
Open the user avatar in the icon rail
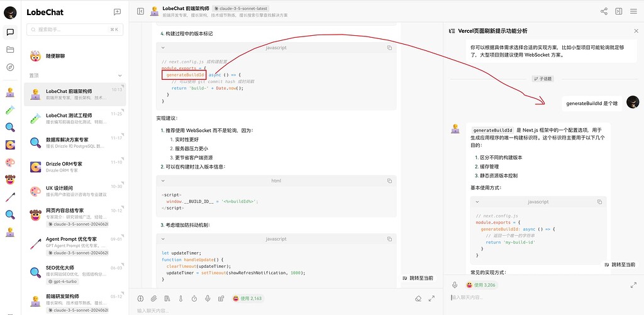pos(10,13)
